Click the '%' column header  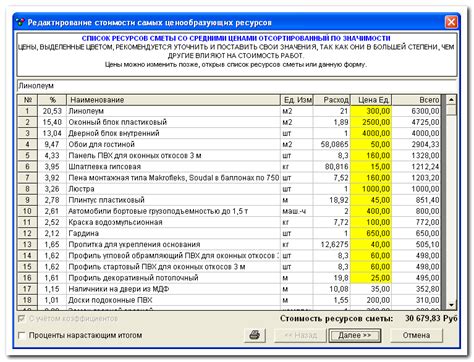click(x=52, y=100)
